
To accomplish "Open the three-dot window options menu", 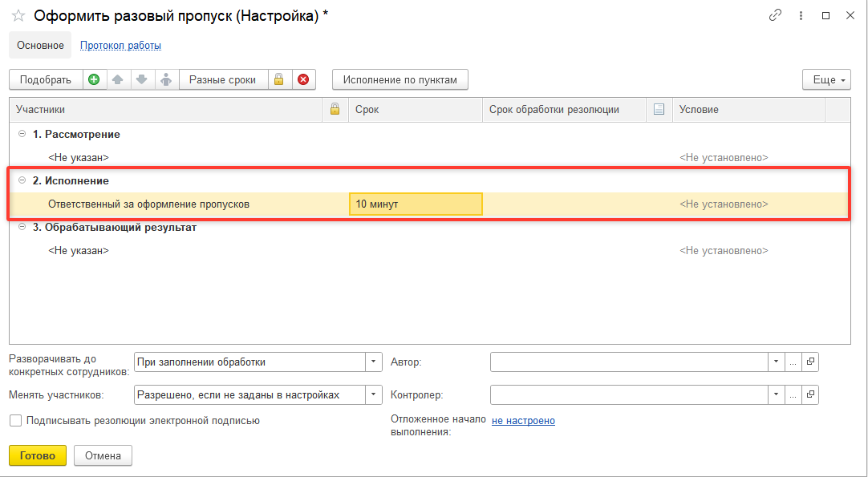I will click(x=801, y=15).
